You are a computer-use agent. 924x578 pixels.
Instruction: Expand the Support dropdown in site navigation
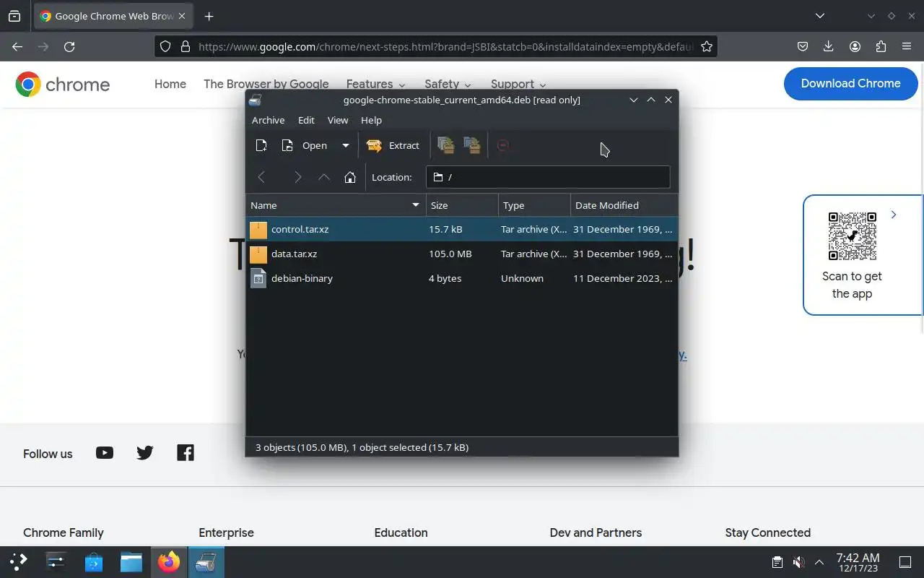(x=518, y=84)
